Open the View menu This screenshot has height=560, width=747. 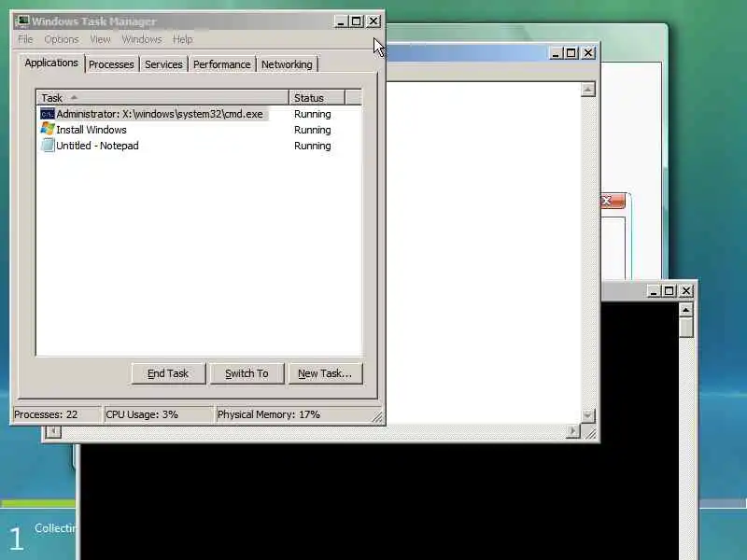coord(100,39)
